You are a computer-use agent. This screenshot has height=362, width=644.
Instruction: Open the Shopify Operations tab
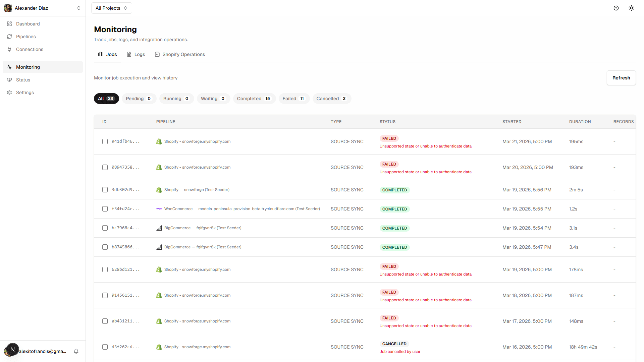coord(183,54)
